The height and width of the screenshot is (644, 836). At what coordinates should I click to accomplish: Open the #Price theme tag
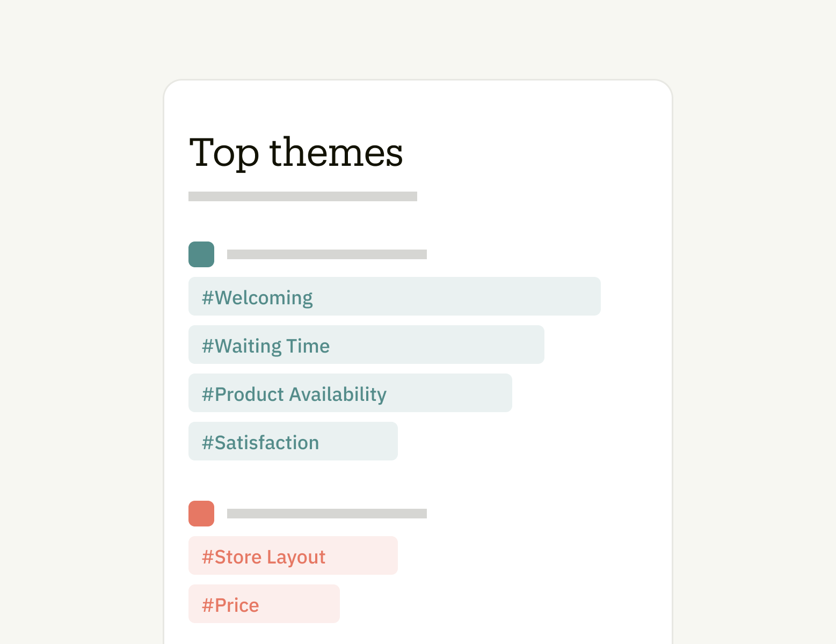point(264,604)
